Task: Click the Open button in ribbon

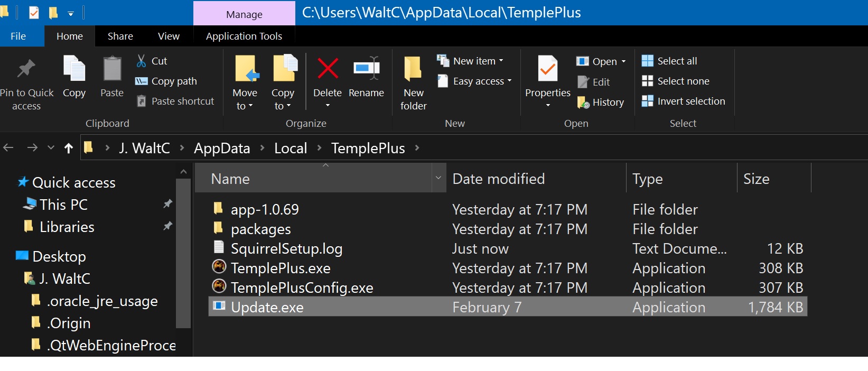Action: tap(596, 61)
